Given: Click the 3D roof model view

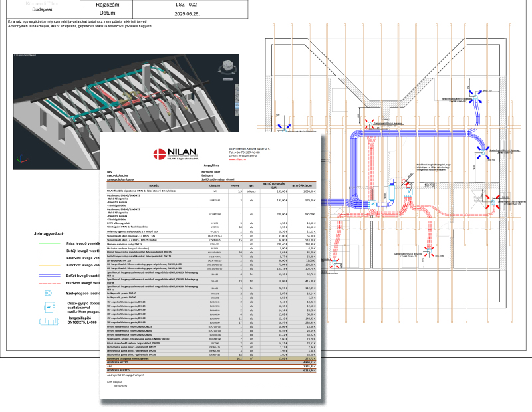Looking at the screenshot, I should click(126, 112).
